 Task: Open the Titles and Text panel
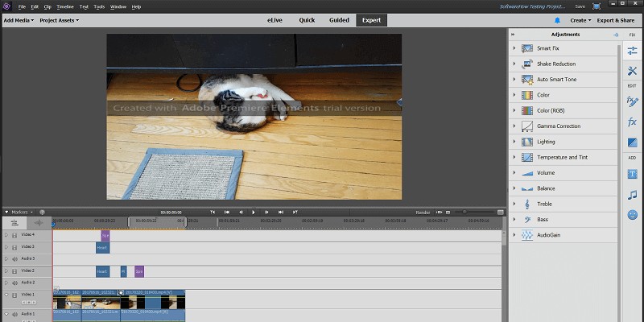pyautogui.click(x=632, y=174)
